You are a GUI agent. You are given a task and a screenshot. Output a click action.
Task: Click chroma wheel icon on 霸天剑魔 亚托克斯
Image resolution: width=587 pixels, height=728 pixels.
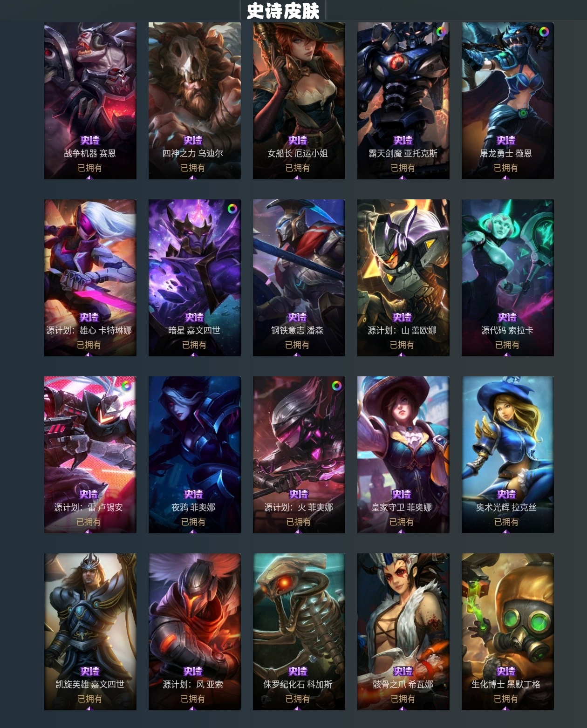[441, 32]
